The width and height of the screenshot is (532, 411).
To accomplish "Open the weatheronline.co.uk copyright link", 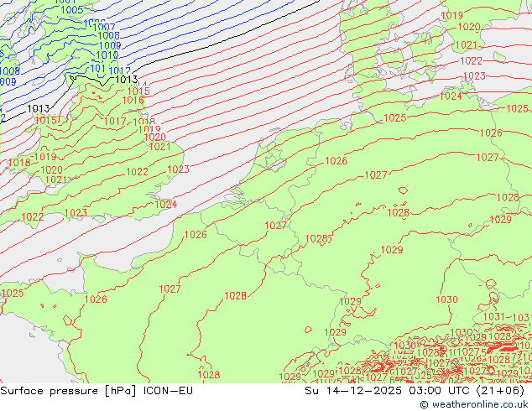I will coord(474,404).
